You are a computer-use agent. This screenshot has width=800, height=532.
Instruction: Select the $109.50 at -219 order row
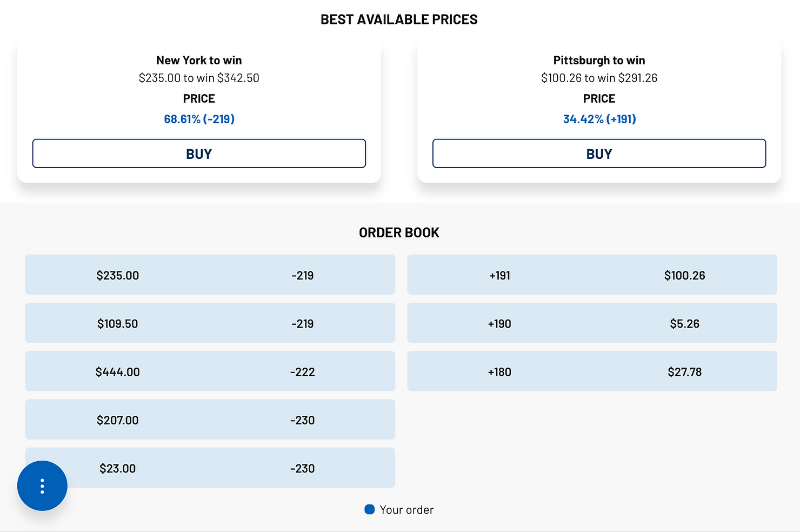(210, 323)
